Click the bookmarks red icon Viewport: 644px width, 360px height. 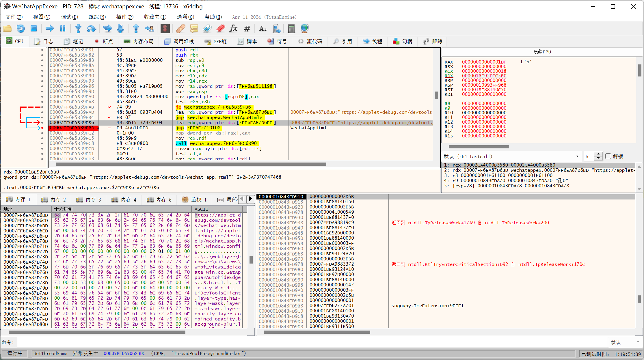[x=221, y=29]
